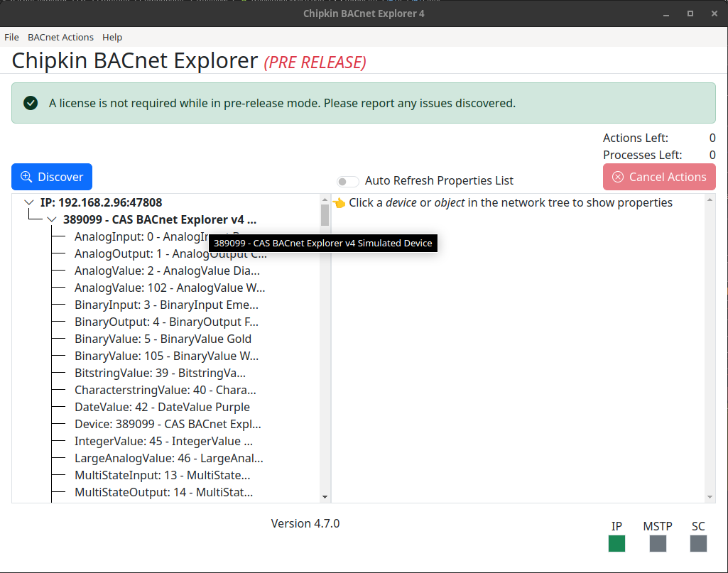Collapse the 389099 CAS BACnet Explorer device node

tap(52, 219)
